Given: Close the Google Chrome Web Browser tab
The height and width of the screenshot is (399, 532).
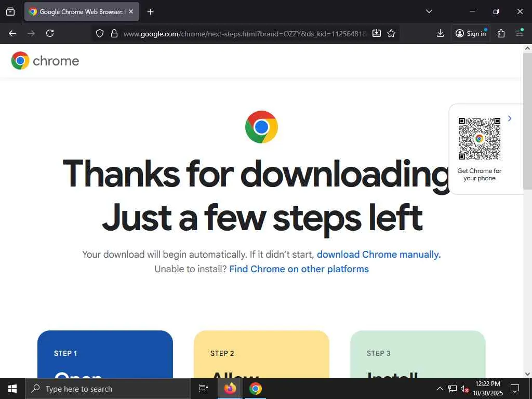Looking at the screenshot, I should [131, 11].
